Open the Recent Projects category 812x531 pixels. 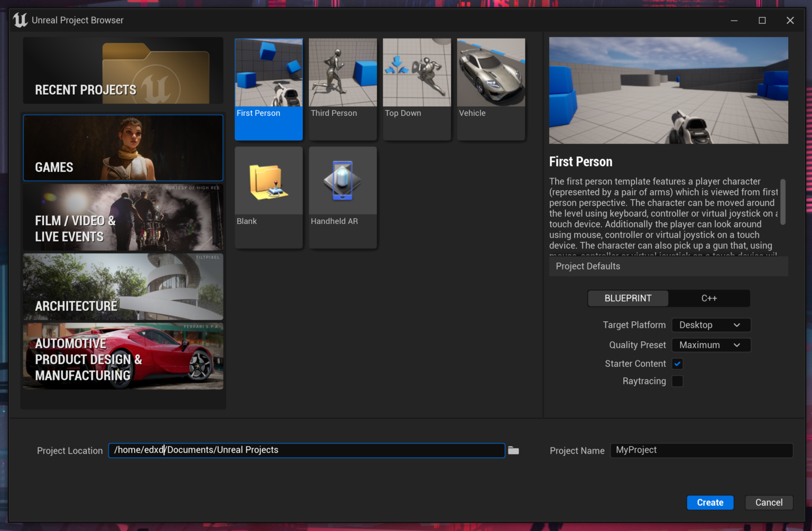click(x=123, y=71)
